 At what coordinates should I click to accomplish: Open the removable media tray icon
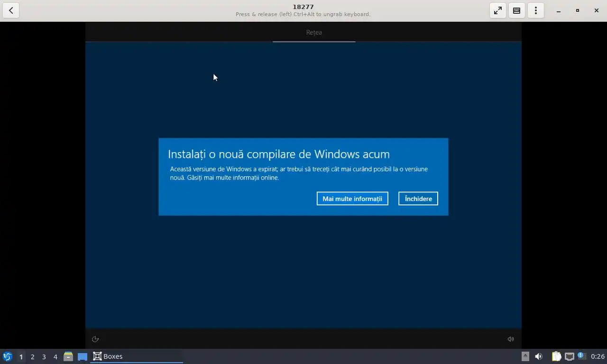click(x=525, y=356)
